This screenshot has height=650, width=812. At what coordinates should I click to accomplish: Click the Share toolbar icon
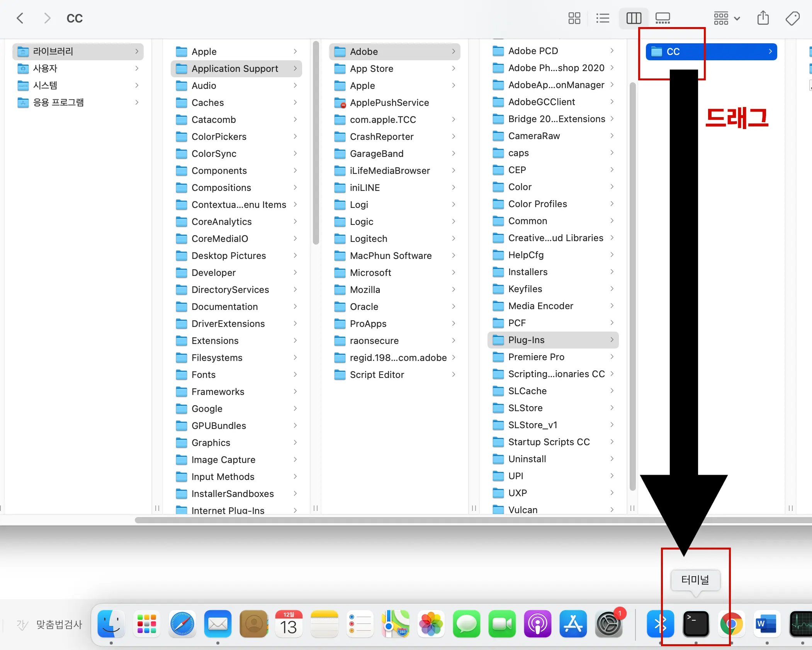763,18
